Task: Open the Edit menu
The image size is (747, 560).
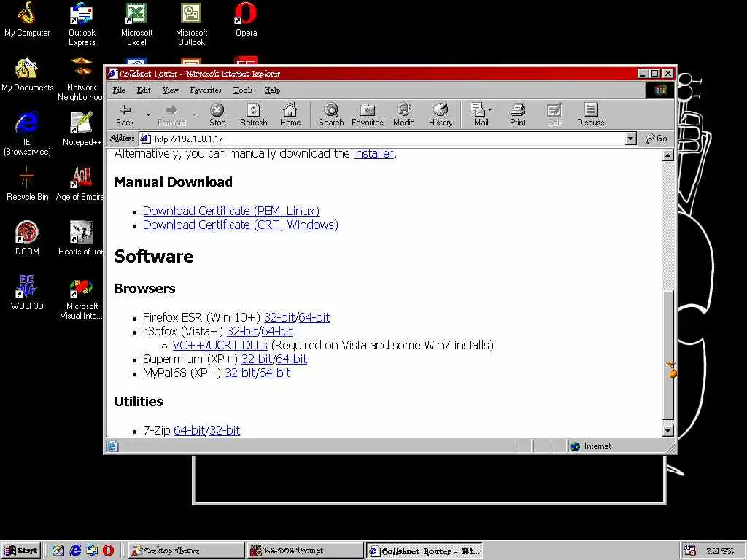Action: click(x=144, y=90)
